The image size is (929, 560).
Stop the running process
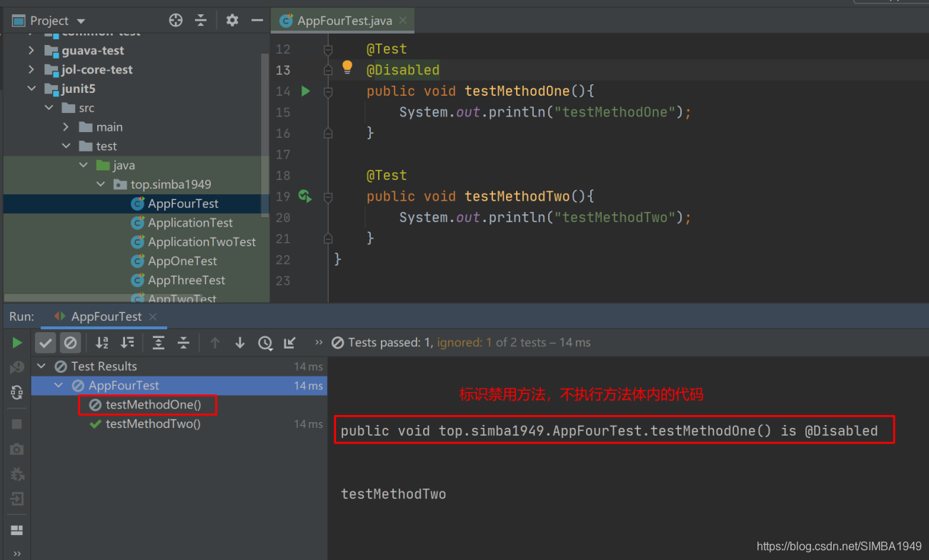click(x=16, y=424)
